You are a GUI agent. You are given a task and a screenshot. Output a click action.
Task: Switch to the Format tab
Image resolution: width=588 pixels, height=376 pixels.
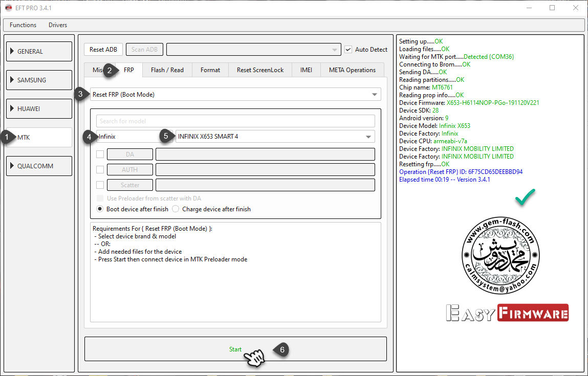(210, 70)
